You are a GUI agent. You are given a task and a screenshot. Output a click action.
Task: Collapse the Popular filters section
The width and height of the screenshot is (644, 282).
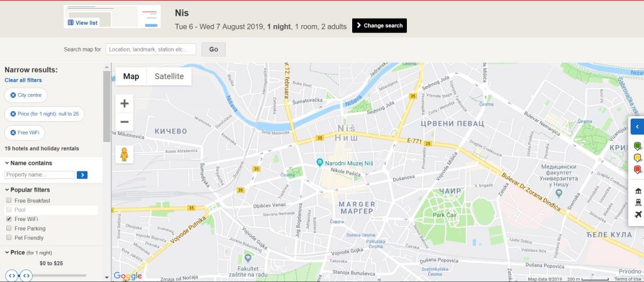tap(7, 190)
